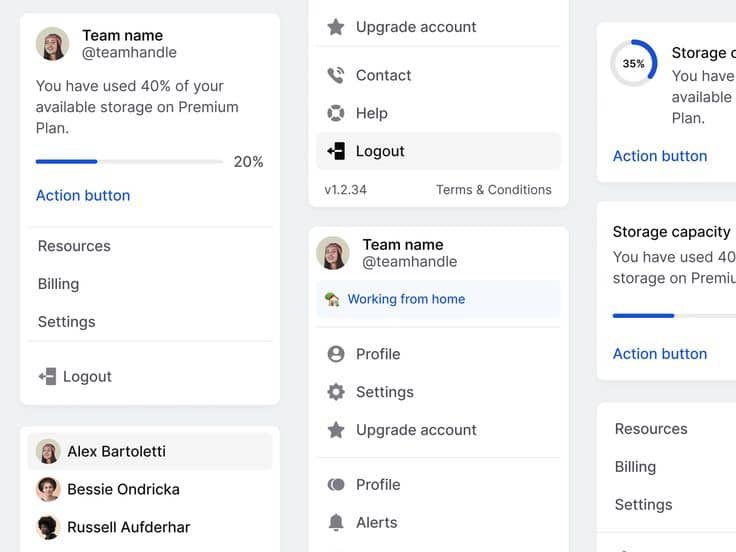Select Bessie Ondricka's avatar
Screen dimensions: 736x552
tap(48, 489)
